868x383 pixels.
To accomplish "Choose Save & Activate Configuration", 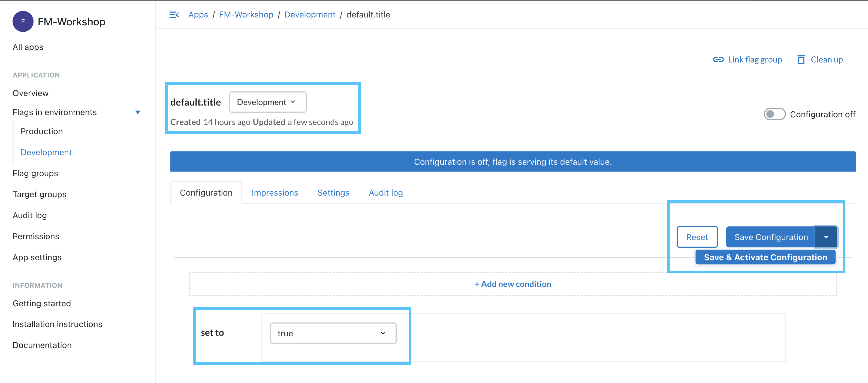I will pyautogui.click(x=765, y=257).
